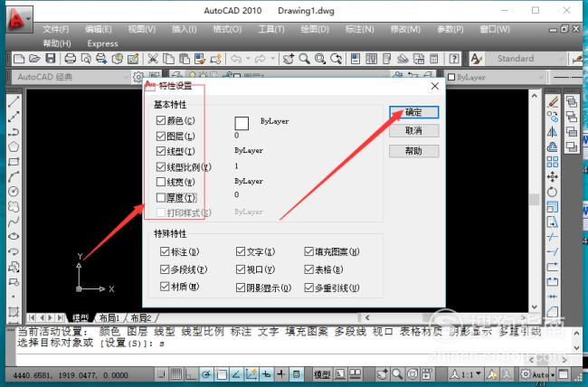Select the Mirror tool
Image resolution: width=588 pixels, height=387 pixels.
click(x=553, y=132)
